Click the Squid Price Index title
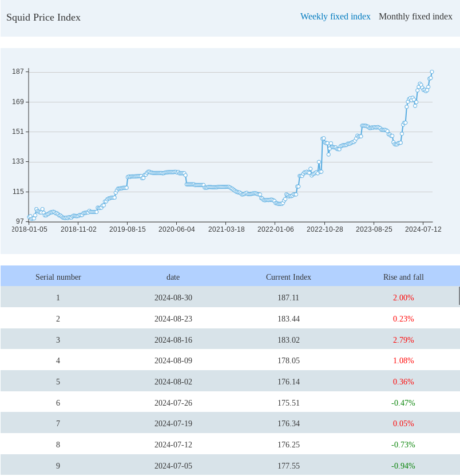The image size is (460, 476). (43, 17)
